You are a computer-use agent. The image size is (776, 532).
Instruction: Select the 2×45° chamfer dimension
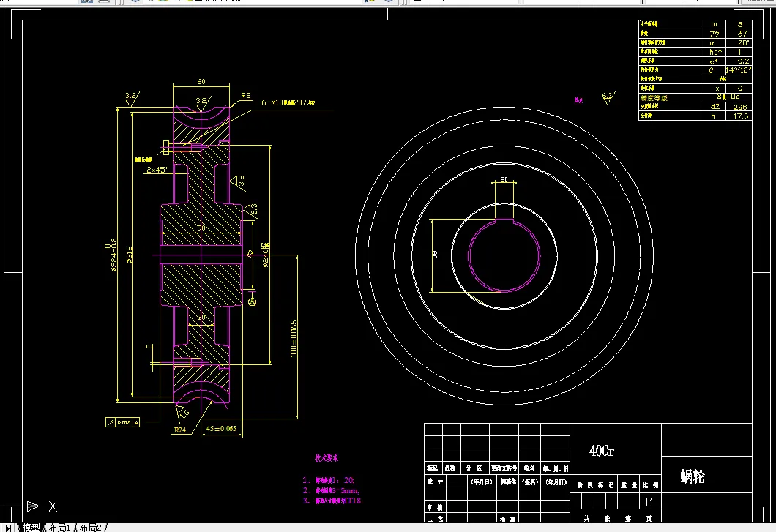[x=157, y=170]
